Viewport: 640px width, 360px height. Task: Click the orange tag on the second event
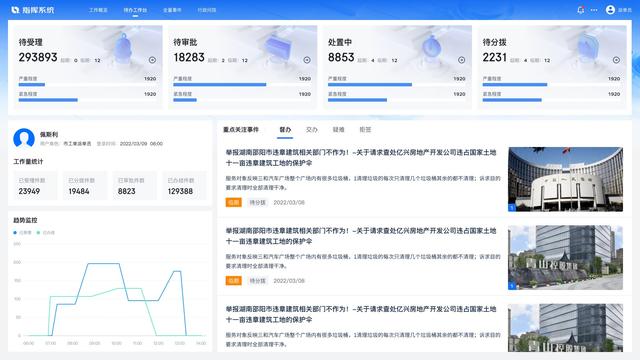[x=233, y=281]
